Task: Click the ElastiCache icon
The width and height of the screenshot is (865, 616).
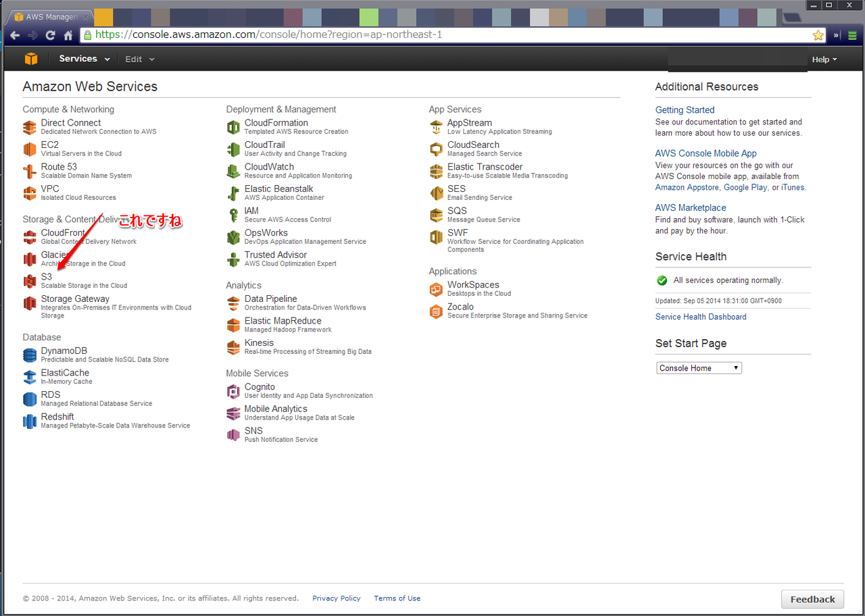Action: [30, 377]
